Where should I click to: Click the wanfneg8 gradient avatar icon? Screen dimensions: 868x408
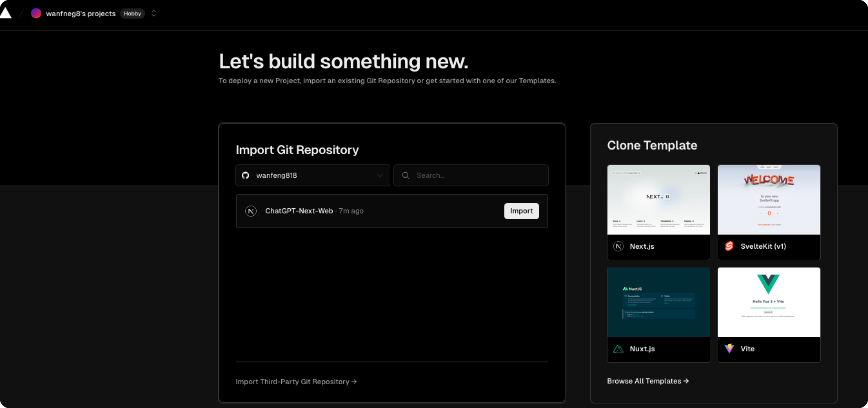[36, 14]
